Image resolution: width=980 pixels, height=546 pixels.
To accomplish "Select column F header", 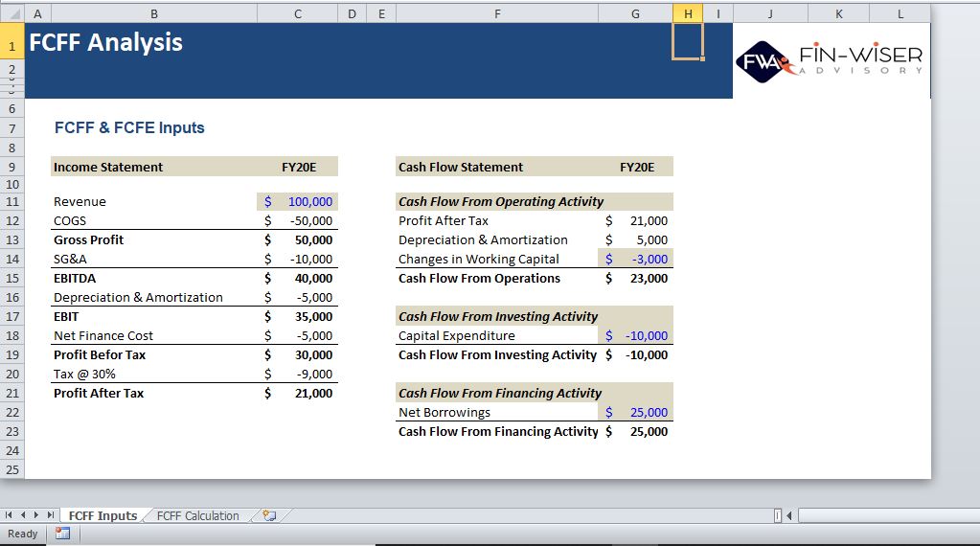I will [497, 13].
